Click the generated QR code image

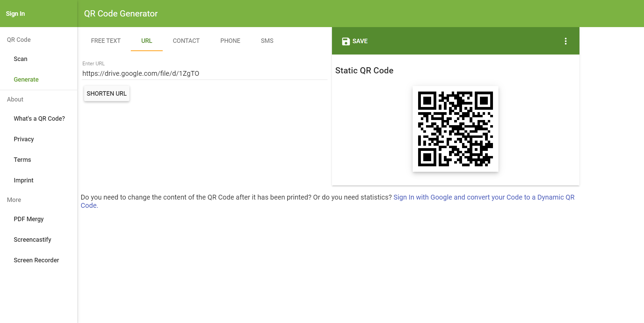point(455,129)
